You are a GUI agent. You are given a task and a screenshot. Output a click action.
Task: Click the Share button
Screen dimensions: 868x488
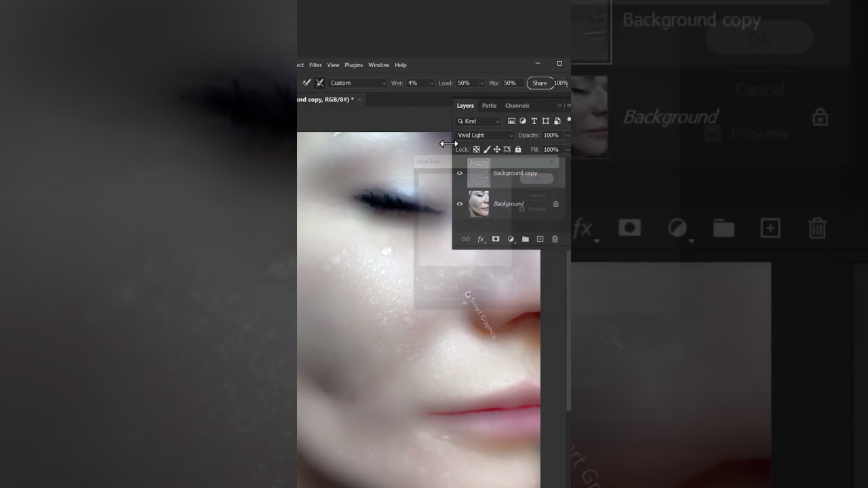(540, 83)
